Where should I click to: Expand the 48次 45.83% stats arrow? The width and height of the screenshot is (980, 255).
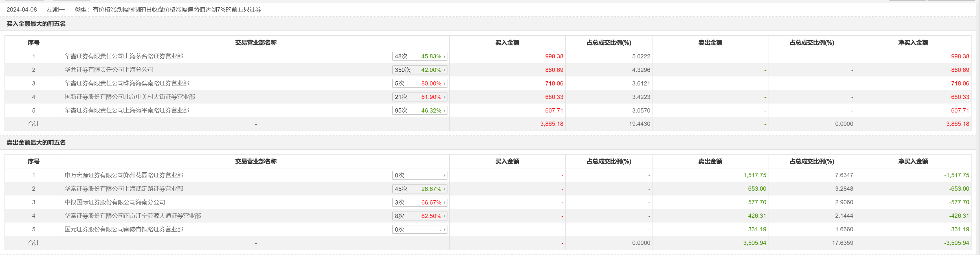click(444, 56)
